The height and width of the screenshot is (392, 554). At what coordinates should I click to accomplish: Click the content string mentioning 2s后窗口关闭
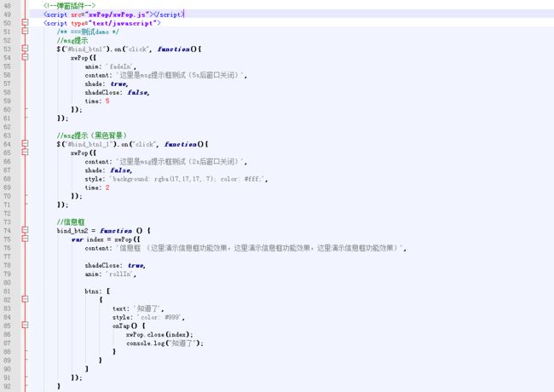click(180, 161)
